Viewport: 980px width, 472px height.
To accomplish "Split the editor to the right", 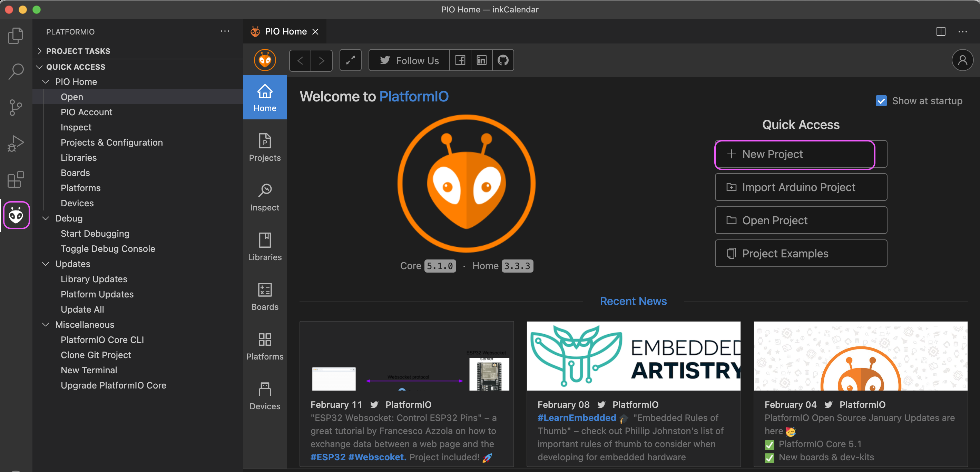I will pos(941,31).
